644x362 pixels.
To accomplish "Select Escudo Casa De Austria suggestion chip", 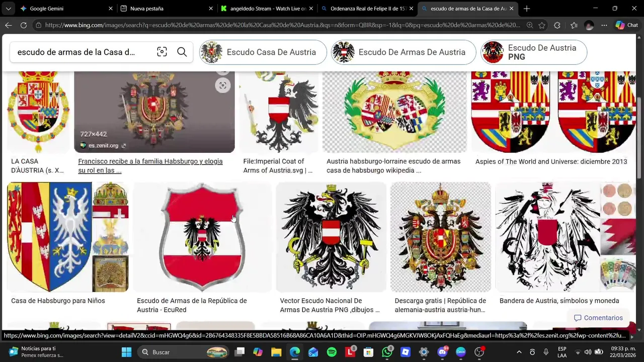I will 263,52.
